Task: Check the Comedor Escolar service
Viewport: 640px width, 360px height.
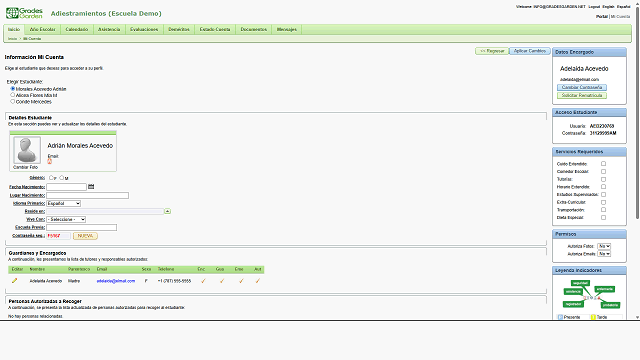Action: tap(603, 171)
